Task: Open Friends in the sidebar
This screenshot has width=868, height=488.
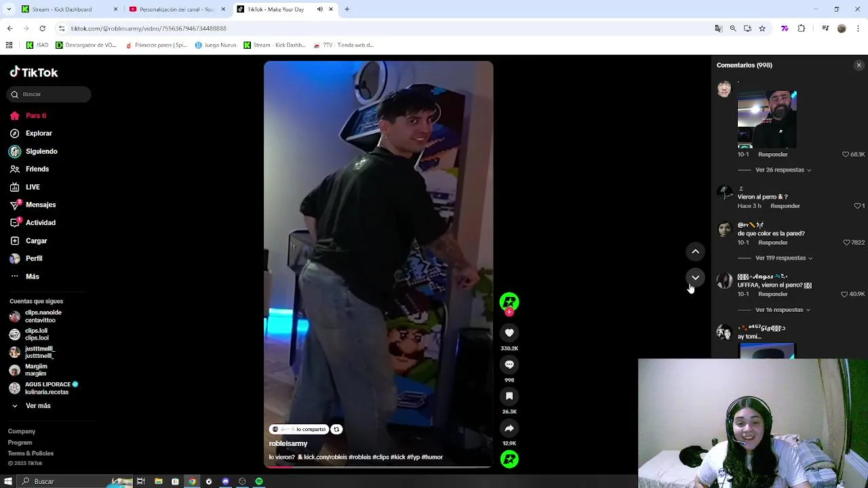Action: click(30, 169)
